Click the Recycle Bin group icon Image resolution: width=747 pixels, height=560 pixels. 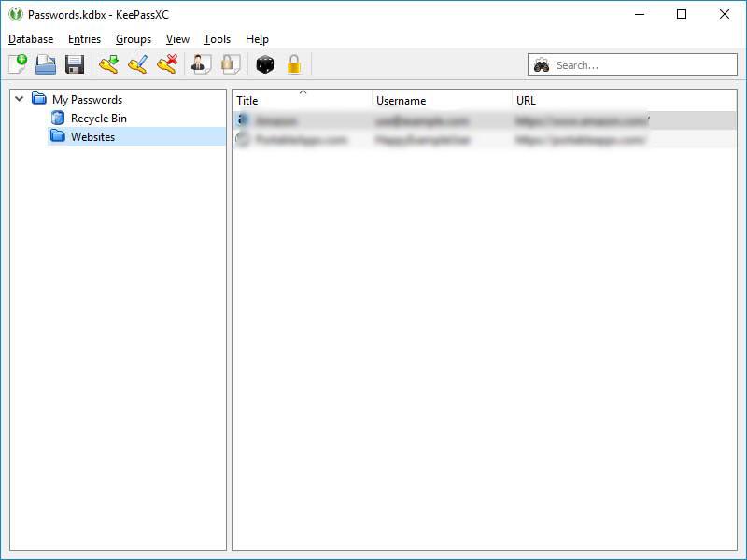point(58,118)
